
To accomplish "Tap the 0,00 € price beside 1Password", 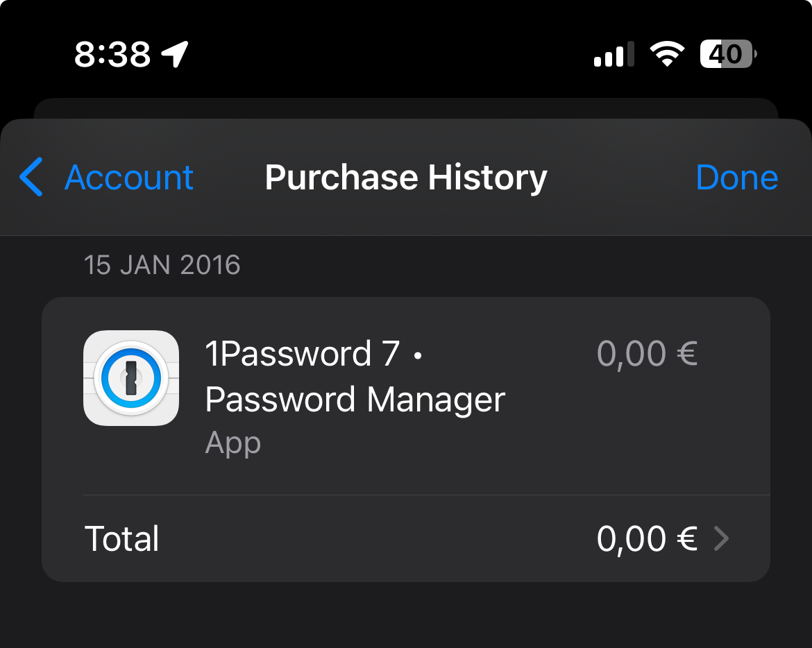I will click(647, 354).
